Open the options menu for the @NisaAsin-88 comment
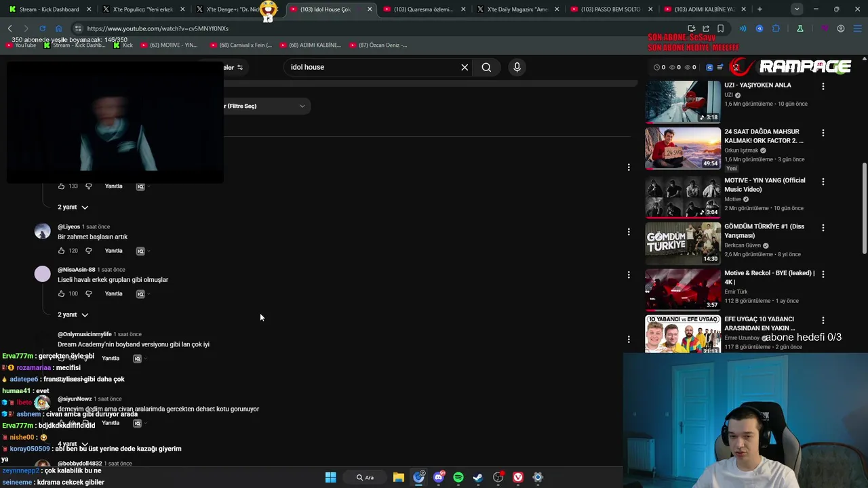This screenshot has width=868, height=488. pos(629,274)
